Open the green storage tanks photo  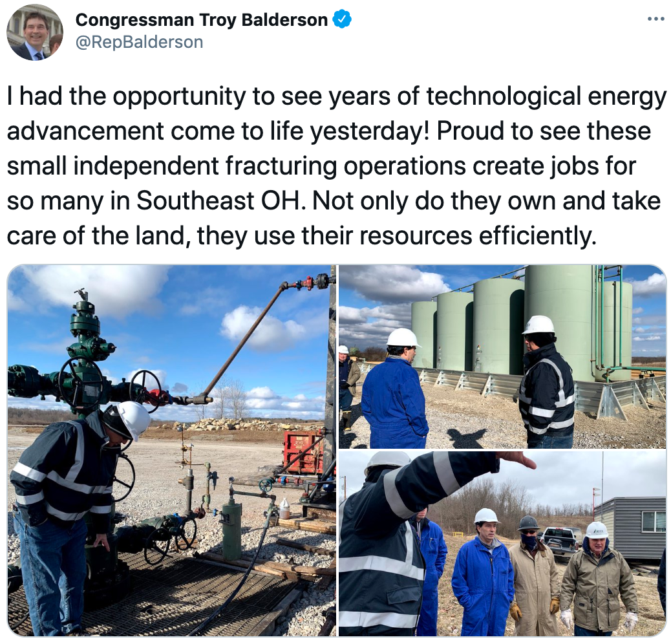502,356
